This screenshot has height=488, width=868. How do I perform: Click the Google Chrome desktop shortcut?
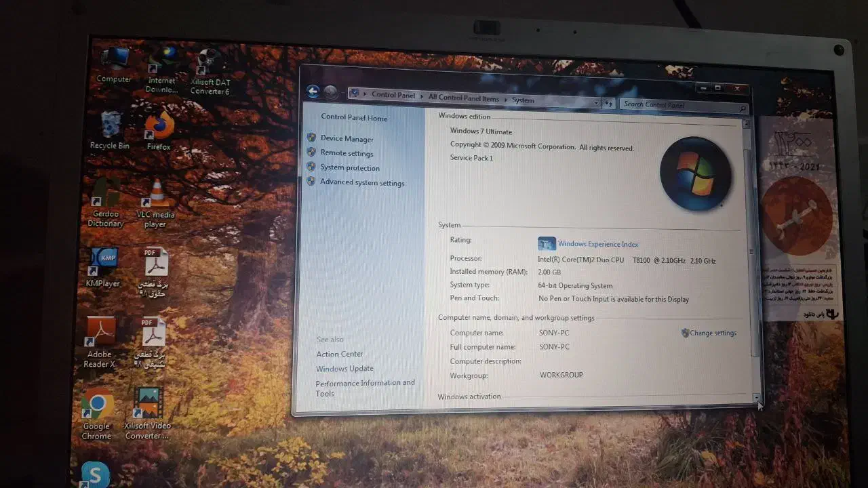click(x=97, y=406)
